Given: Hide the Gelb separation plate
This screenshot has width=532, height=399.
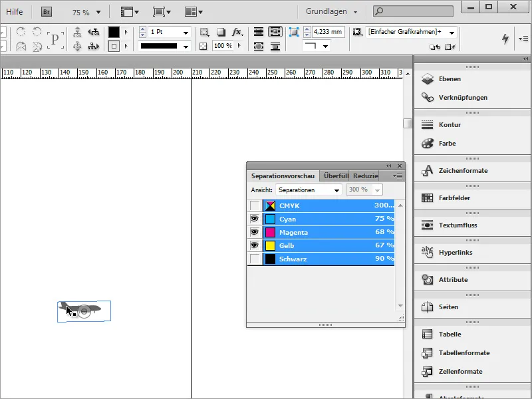Looking at the screenshot, I should coord(255,245).
